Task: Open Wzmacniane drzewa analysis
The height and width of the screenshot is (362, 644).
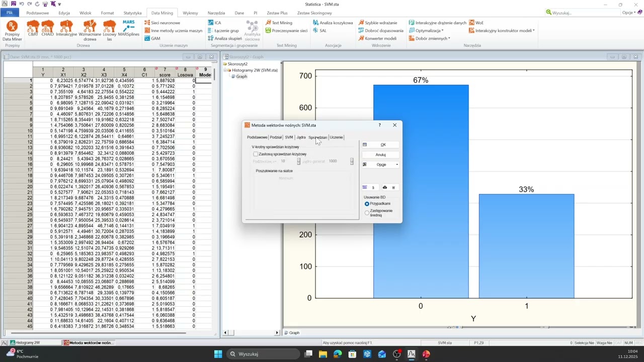Action: pos(90,31)
